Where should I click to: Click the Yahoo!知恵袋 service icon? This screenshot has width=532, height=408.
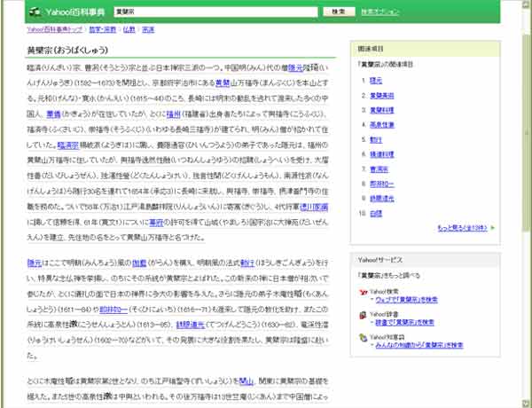[363, 339]
